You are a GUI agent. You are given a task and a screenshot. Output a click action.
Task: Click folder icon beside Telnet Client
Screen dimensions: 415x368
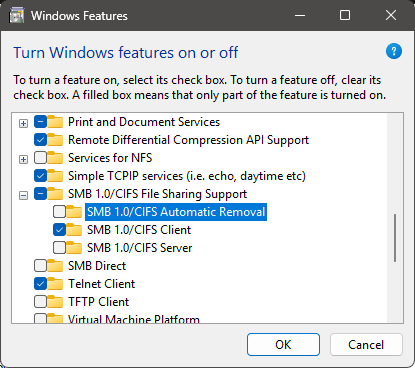55,284
